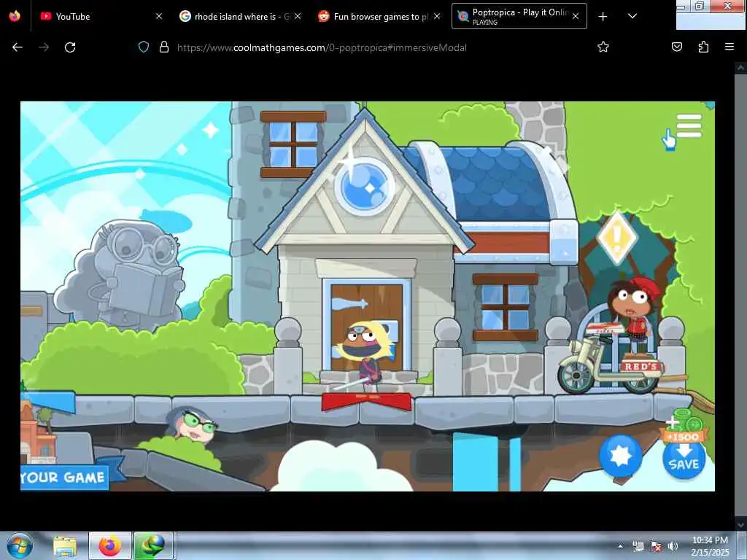This screenshot has width=747, height=560.
Task: Open the Windows Start menu
Action: [20, 545]
